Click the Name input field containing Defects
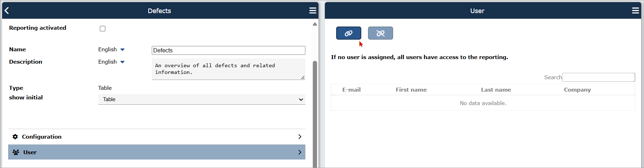Image resolution: width=644 pixels, height=168 pixels. point(229,50)
